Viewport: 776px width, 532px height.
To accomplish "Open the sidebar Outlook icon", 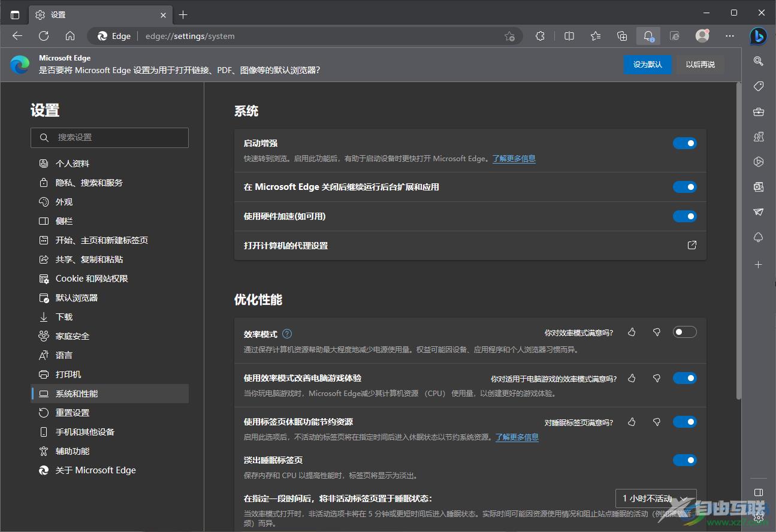I will tap(758, 187).
